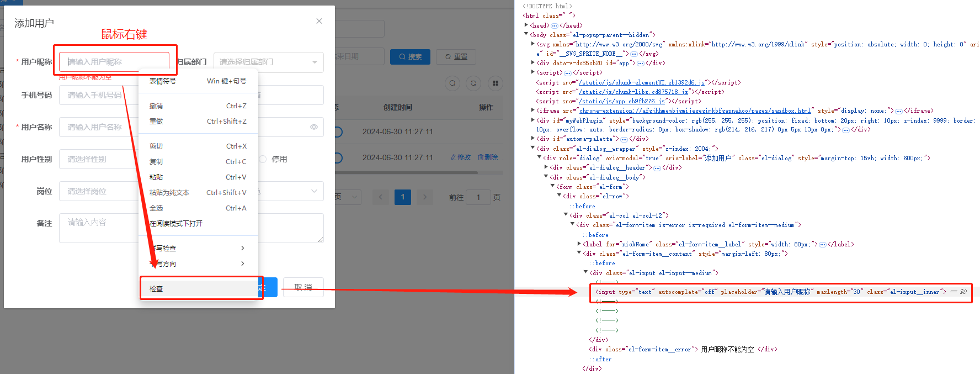980x374 pixels.
Task: Choose 重做 redo in the context menu
Action: point(198,121)
